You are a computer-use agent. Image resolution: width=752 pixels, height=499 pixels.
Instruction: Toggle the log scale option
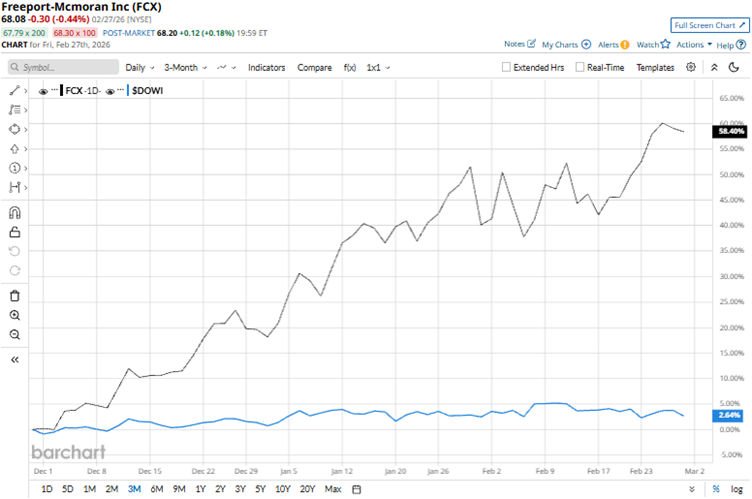[738, 489]
